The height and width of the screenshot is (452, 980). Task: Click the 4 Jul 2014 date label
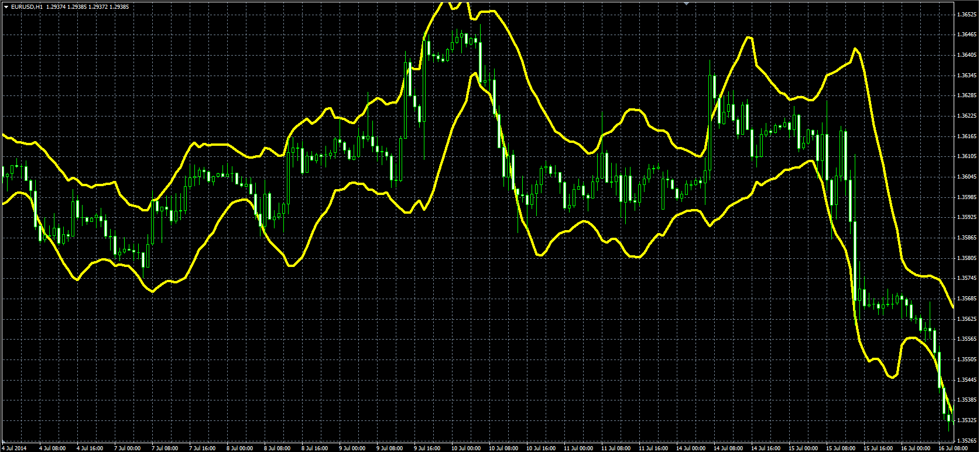point(14,448)
